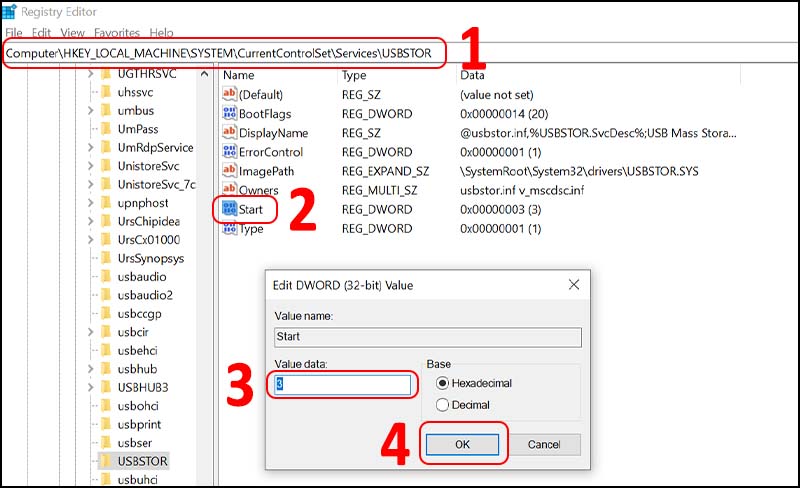Click the umbus folder icon
Image resolution: width=800 pixels, height=488 pixels.
click(106, 110)
